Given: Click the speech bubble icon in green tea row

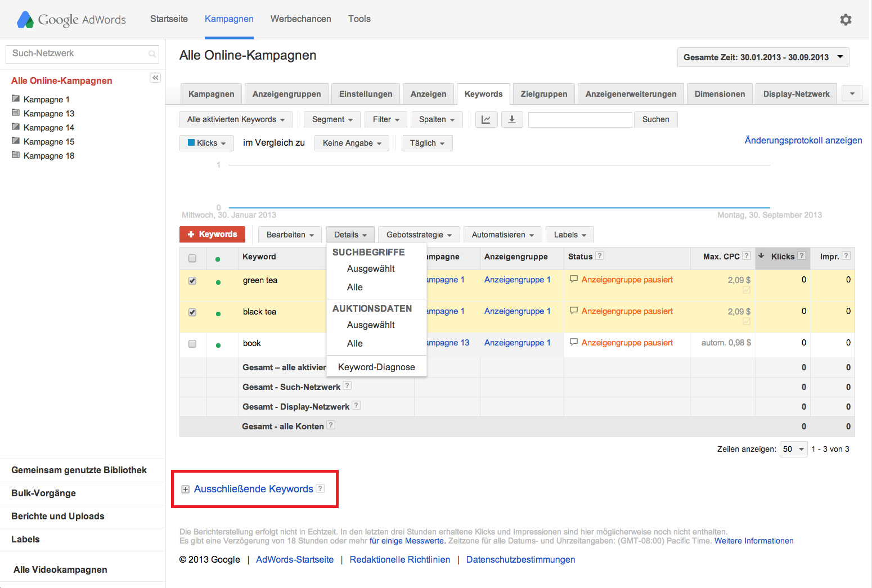Looking at the screenshot, I should click(574, 279).
